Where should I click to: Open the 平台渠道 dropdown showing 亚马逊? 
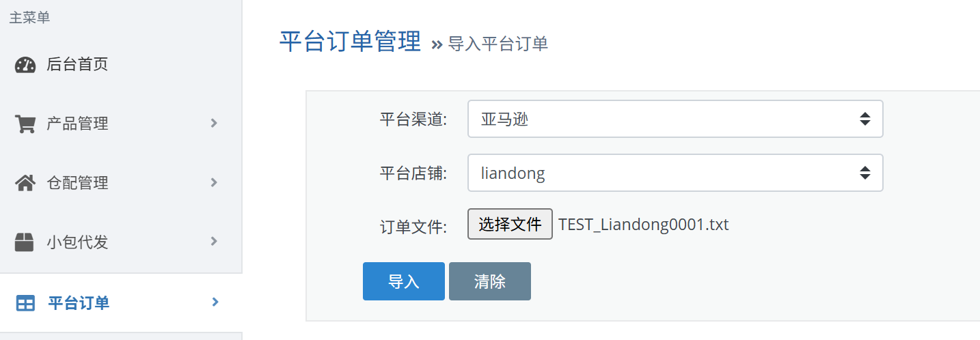coord(675,119)
